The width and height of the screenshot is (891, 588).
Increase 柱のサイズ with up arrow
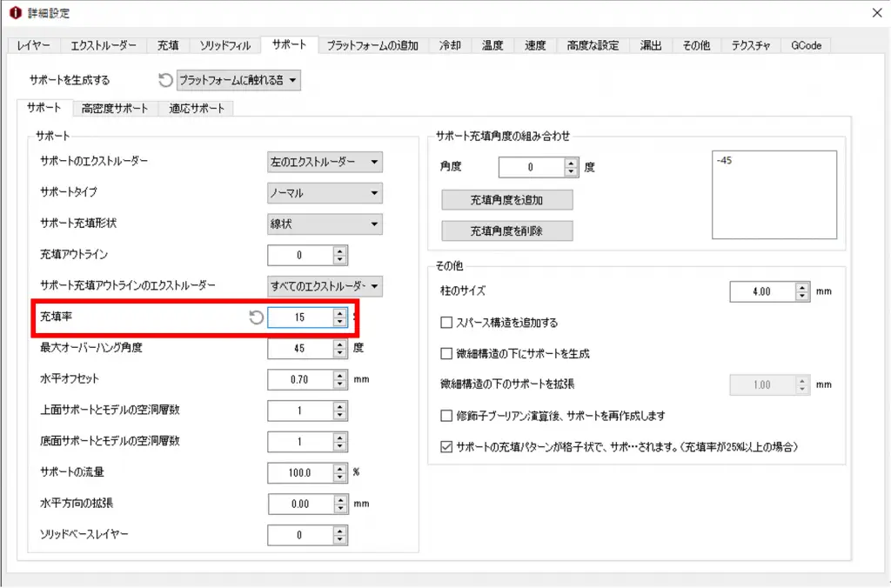pos(801,287)
